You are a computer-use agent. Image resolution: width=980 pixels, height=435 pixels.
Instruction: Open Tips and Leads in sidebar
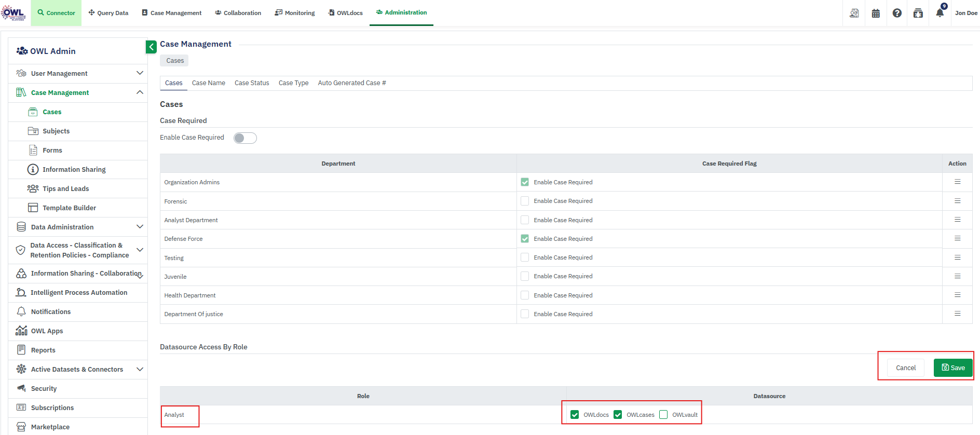click(x=65, y=188)
